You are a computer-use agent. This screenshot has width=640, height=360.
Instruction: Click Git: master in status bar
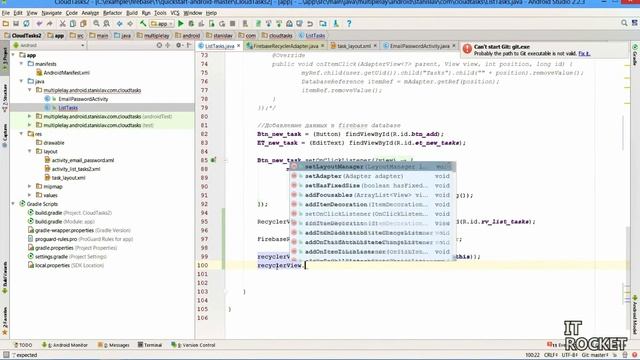595,355
